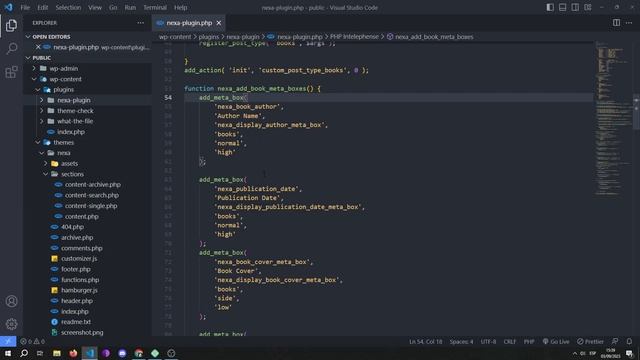Image resolution: width=640 pixels, height=360 pixels.
Task: Click Prettier in the status bar
Action: click(591, 341)
